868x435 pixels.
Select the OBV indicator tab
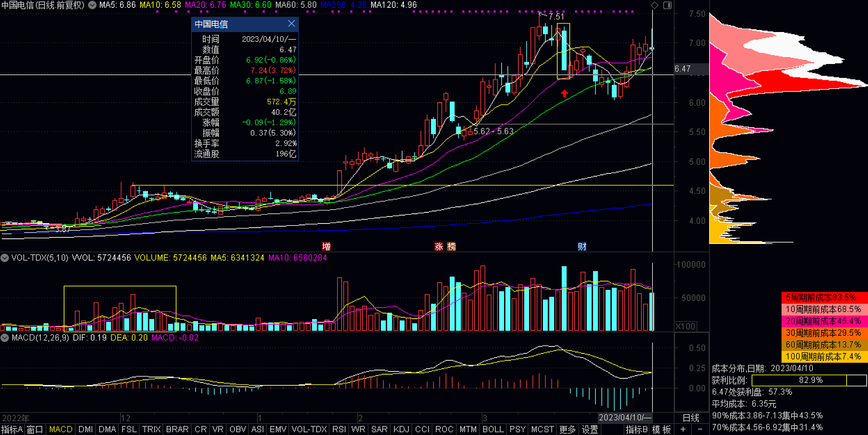tap(237, 429)
